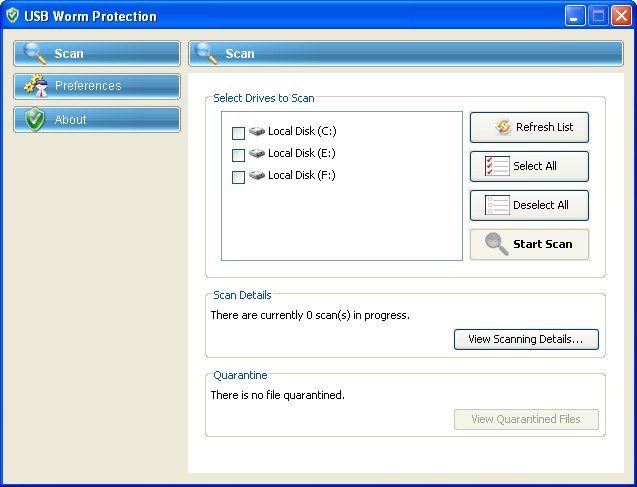Click the Deselect All list icon
The height and width of the screenshot is (487, 637).
(497, 205)
